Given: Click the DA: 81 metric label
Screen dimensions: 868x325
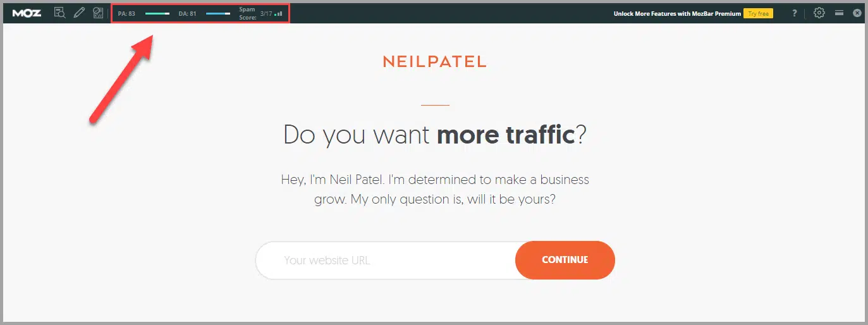Looking at the screenshot, I should (187, 13).
